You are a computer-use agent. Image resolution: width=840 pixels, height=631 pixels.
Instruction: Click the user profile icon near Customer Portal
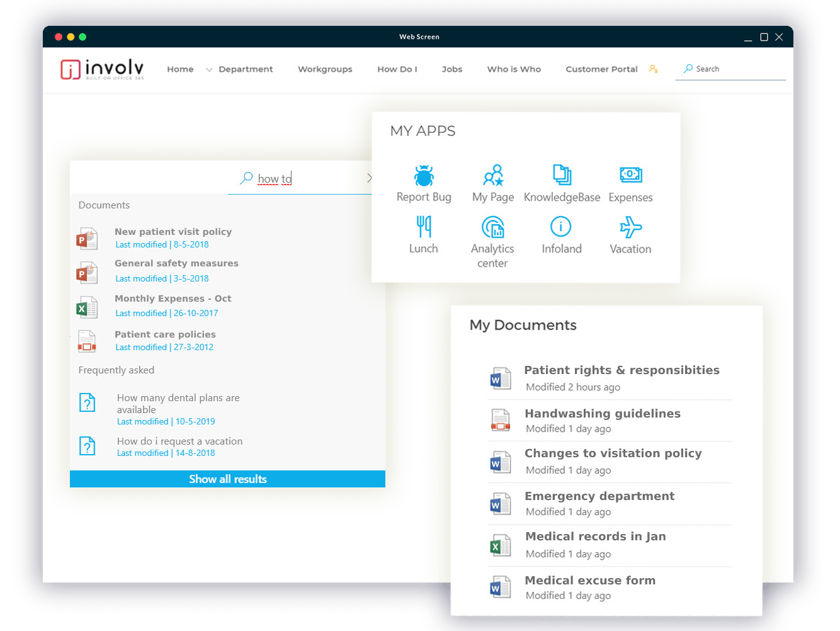pos(653,69)
